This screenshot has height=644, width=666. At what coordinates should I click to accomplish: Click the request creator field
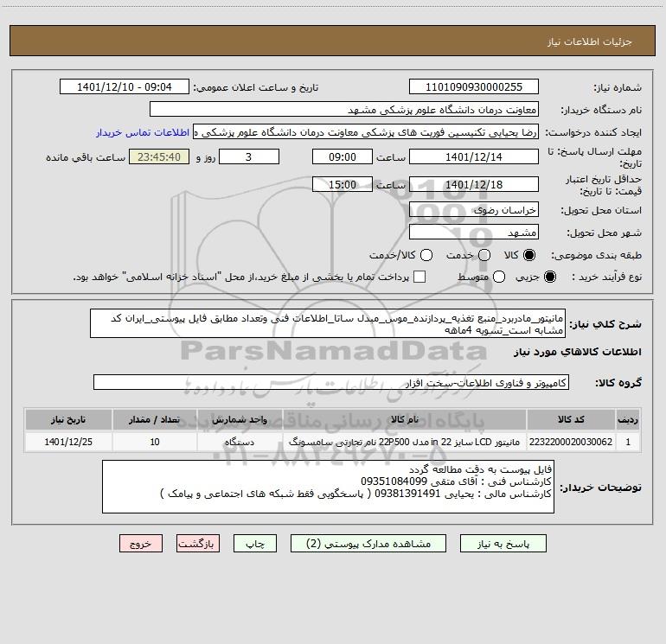click(x=366, y=132)
